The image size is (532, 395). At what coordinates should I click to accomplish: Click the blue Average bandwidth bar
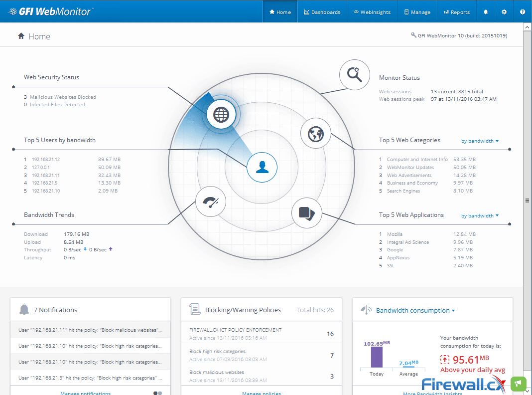[408, 367]
